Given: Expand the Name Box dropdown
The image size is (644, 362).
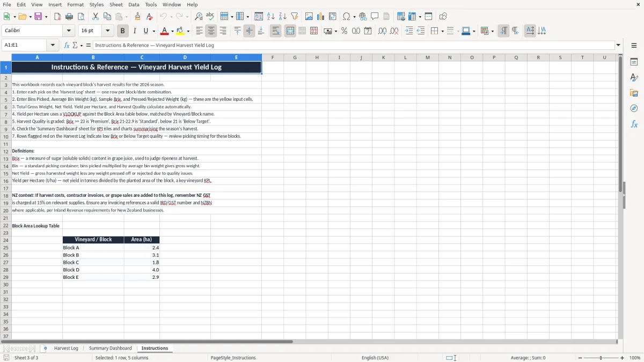Looking at the screenshot, I should (x=53, y=46).
